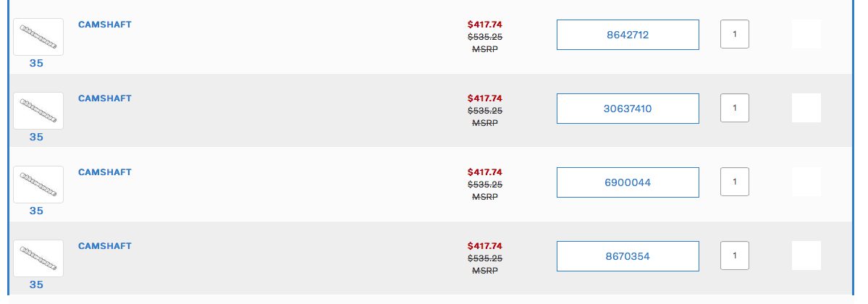This screenshot has height=304, width=868.
Task: Follow the CAMSHAFT link beside part 6900044
Action: point(105,172)
